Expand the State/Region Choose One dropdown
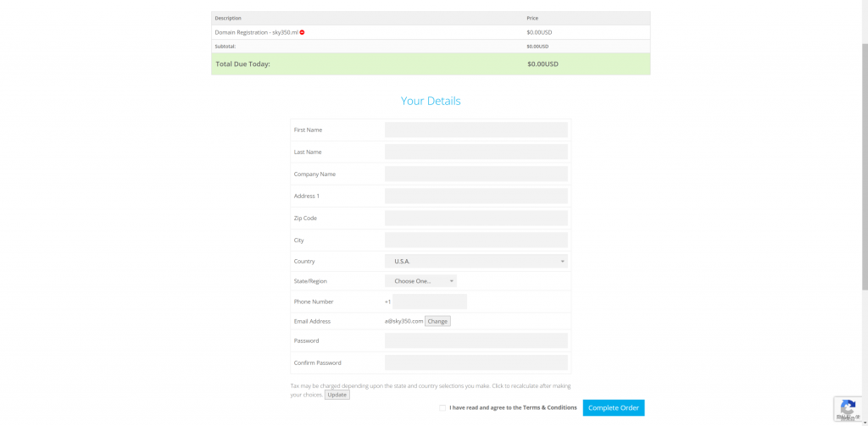This screenshot has width=868, height=426. [420, 281]
